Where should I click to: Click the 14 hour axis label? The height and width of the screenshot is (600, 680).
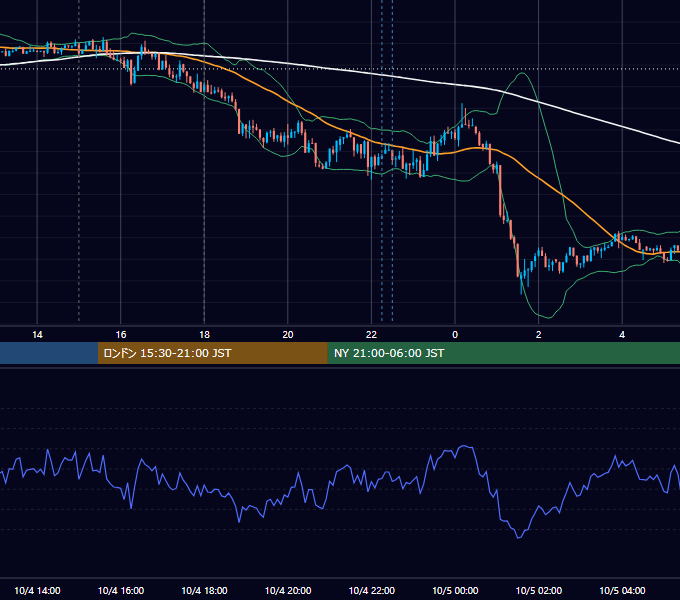37,335
